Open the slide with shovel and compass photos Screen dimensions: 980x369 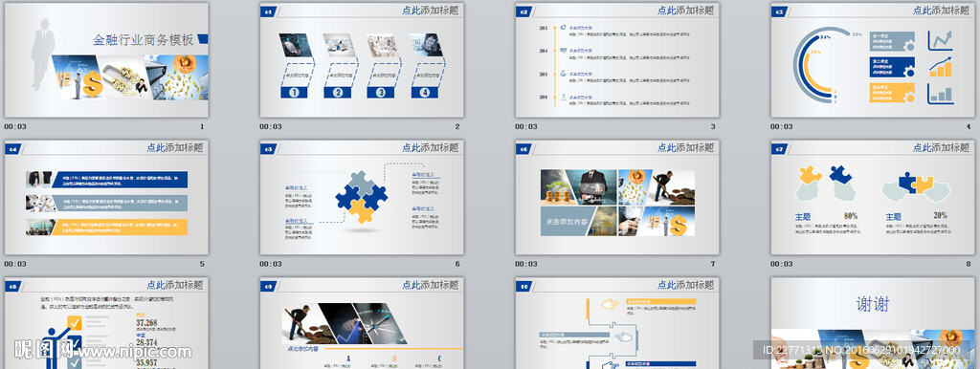(362, 323)
